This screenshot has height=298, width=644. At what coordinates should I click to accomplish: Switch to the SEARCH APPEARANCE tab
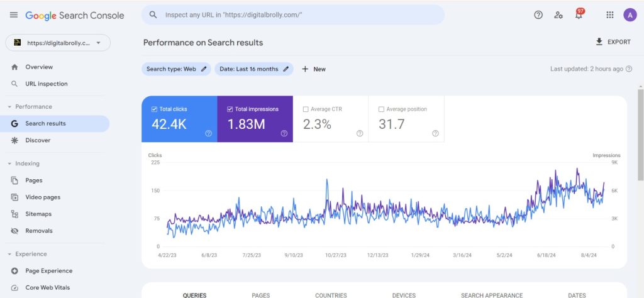click(x=492, y=295)
